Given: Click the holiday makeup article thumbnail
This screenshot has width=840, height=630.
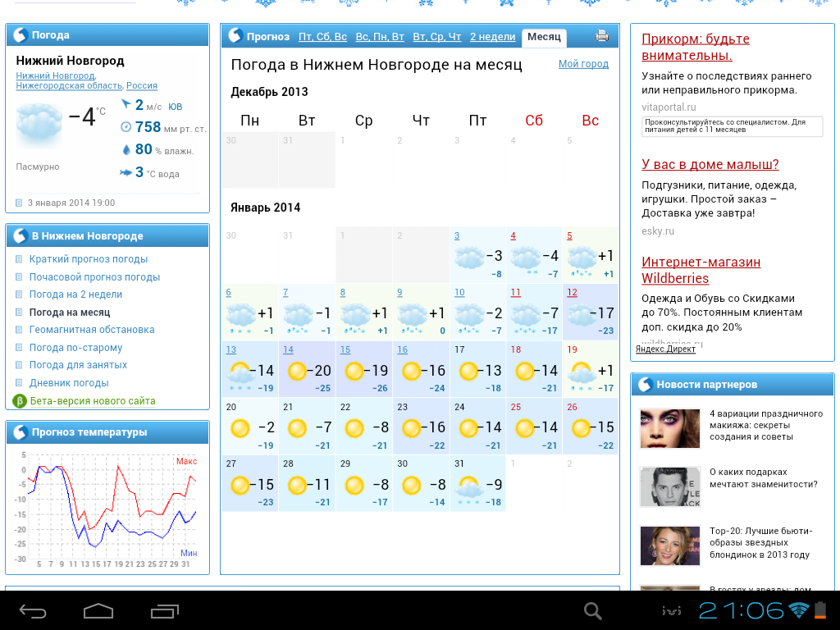Looking at the screenshot, I should pyautogui.click(x=669, y=429).
